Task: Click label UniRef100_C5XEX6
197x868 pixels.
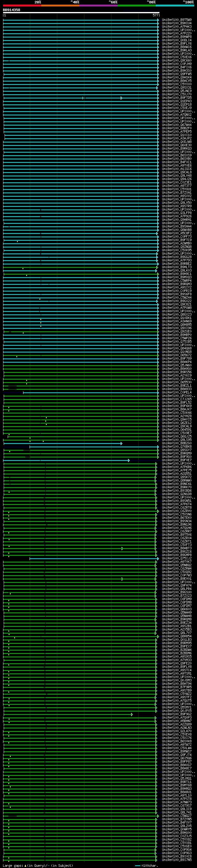Action: click(177, 57)
